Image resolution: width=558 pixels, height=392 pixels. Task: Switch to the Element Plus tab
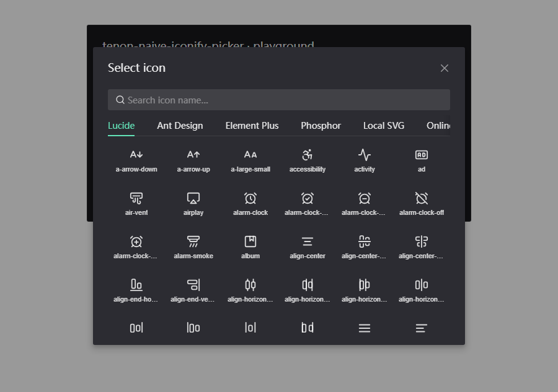(252, 126)
